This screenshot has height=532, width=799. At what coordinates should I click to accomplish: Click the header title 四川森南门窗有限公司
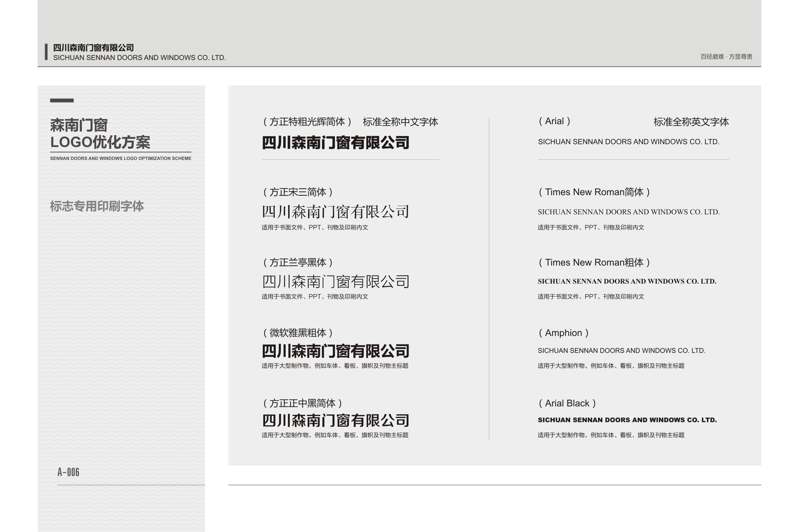[93, 48]
